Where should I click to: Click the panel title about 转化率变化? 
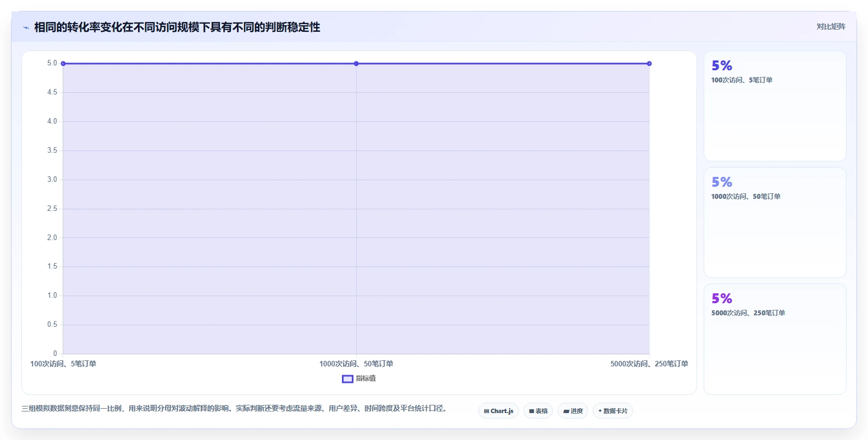click(x=177, y=27)
